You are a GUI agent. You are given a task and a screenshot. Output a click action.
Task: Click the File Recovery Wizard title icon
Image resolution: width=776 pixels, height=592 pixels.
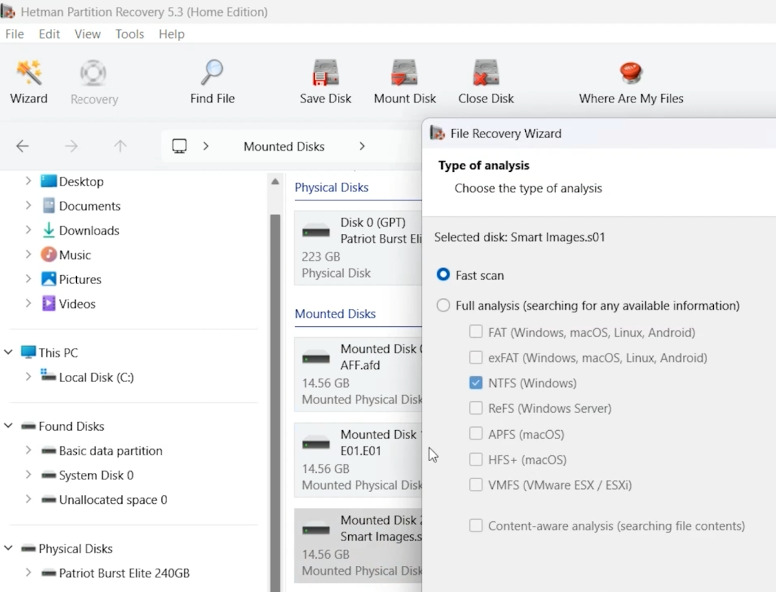[x=437, y=133]
